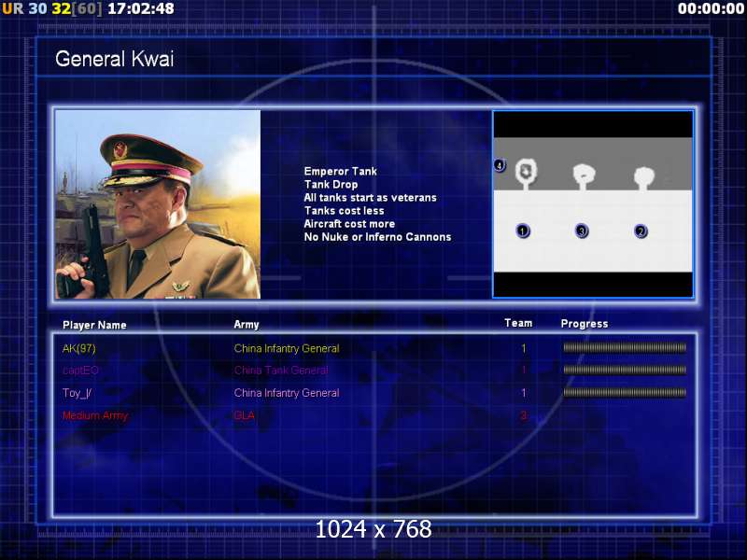747x560 pixels.
Task: Click the 'GLA' army entry
Action: [x=244, y=415]
